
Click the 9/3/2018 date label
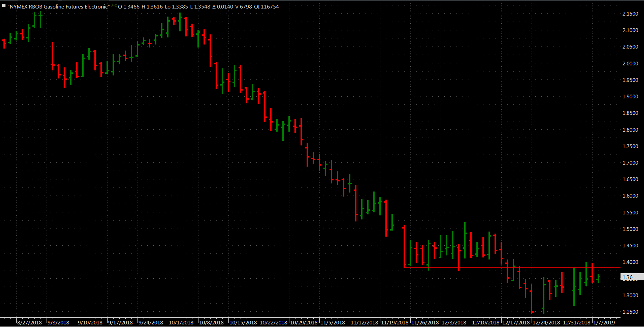pyautogui.click(x=58, y=322)
